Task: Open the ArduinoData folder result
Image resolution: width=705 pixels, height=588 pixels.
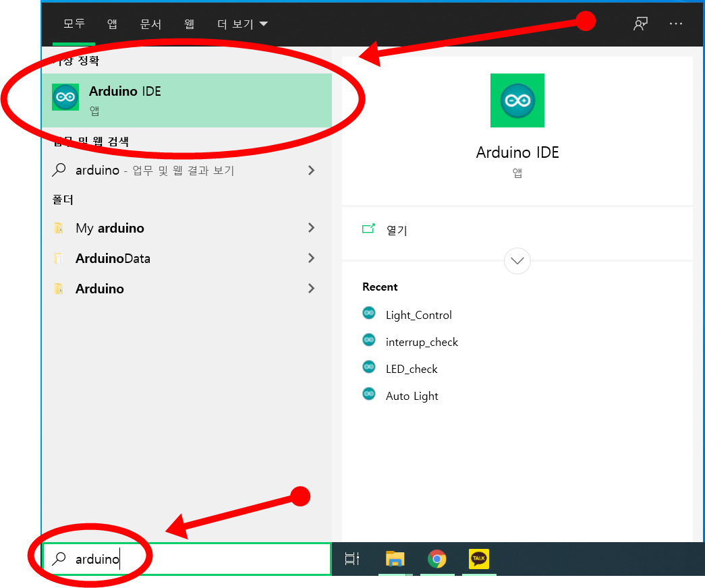Action: point(187,258)
